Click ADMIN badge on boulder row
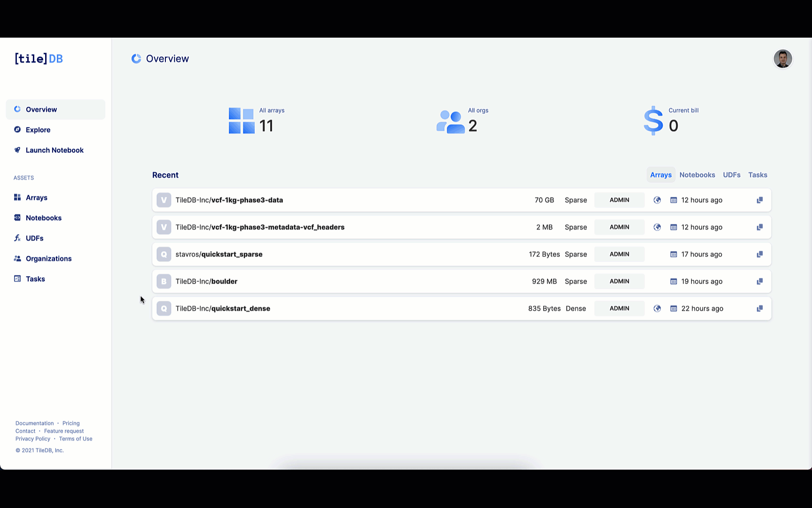This screenshot has height=508, width=812. tap(619, 281)
